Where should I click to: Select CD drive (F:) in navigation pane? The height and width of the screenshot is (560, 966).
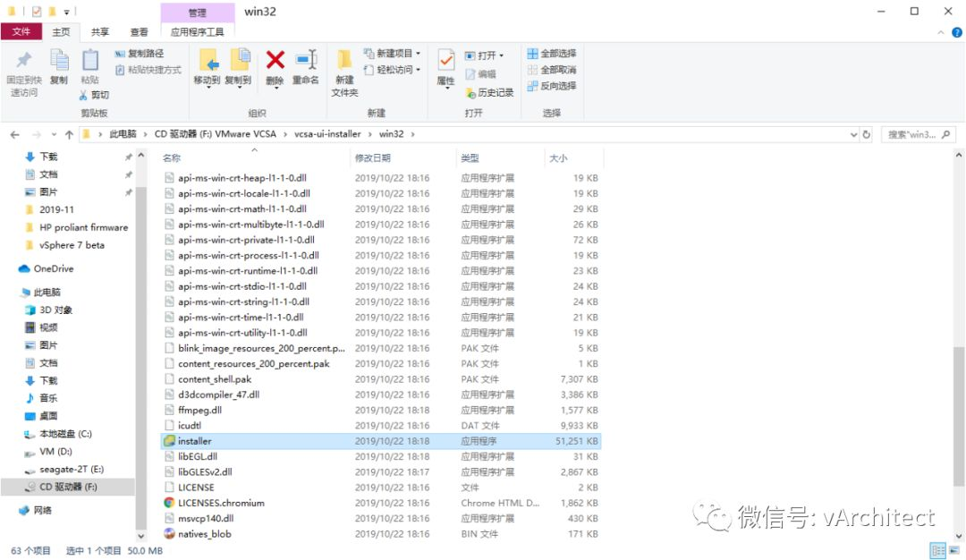pos(68,487)
